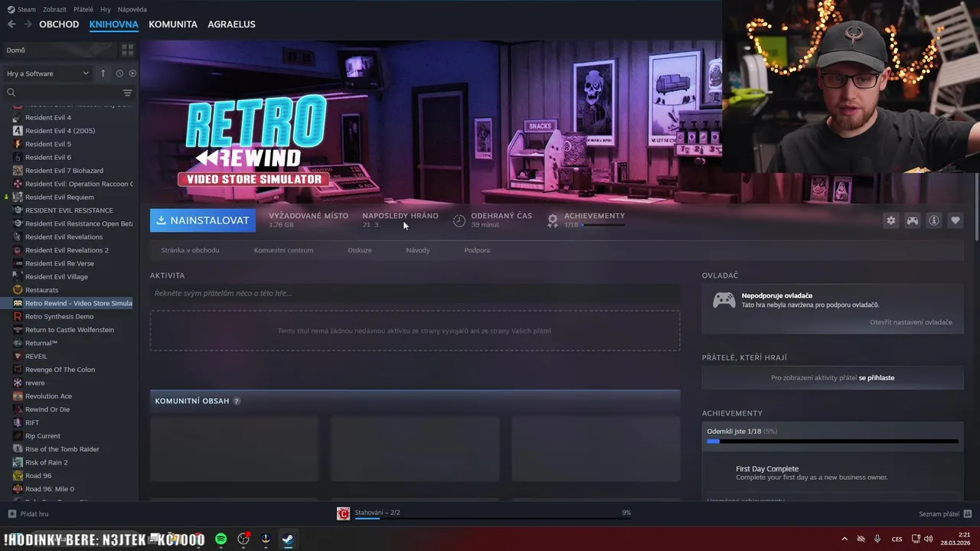
Task: Open Komunitní centrum link
Action: tap(283, 250)
